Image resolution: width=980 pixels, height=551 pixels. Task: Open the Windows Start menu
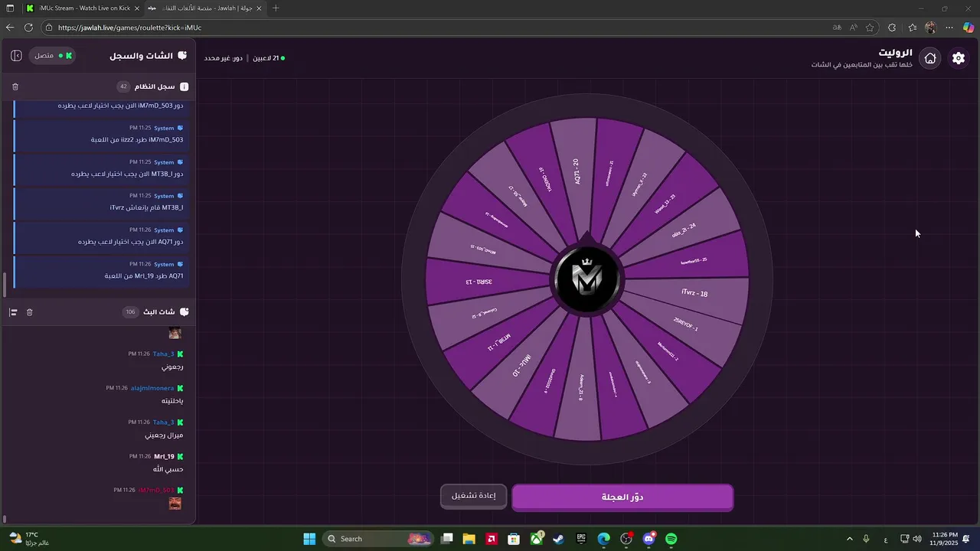coord(309,539)
